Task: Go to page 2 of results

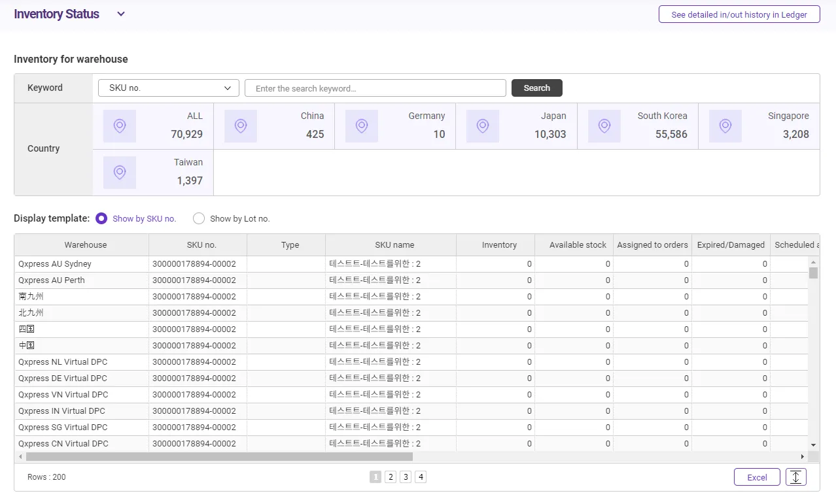Action: click(x=391, y=477)
